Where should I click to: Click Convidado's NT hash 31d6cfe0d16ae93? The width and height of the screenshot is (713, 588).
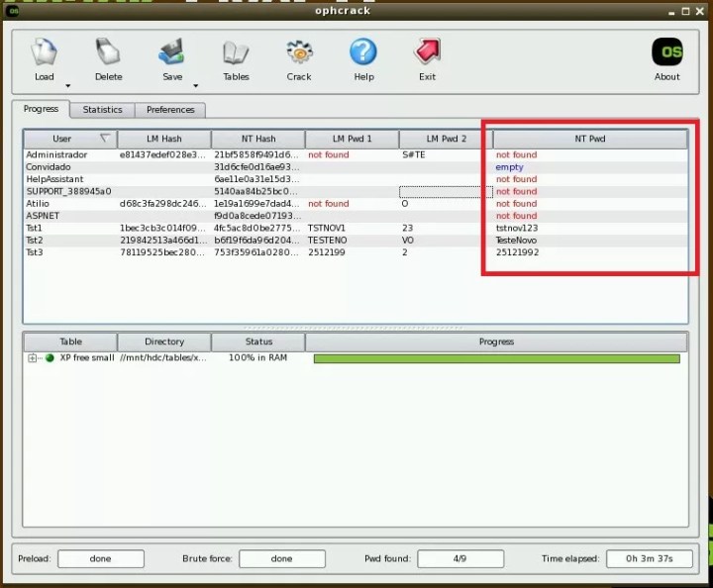(x=256, y=166)
